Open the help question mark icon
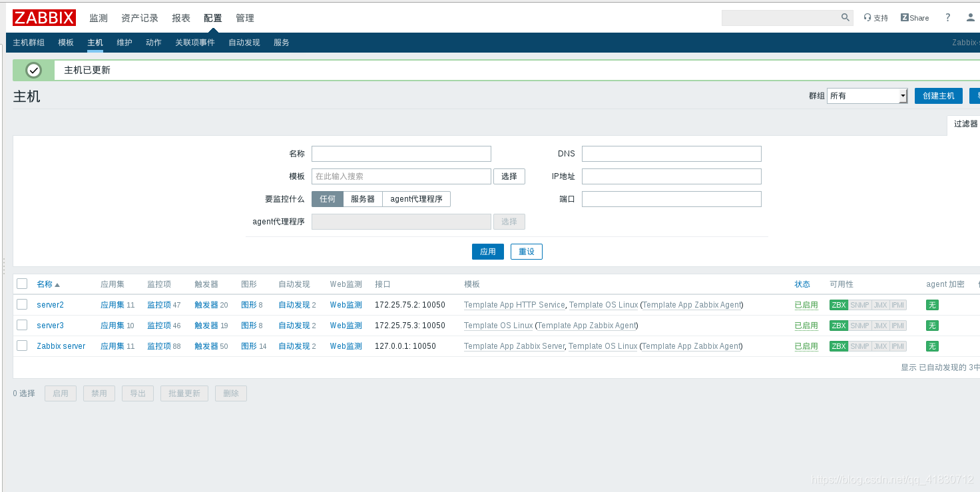Viewport: 980px width, 492px height. click(x=948, y=17)
